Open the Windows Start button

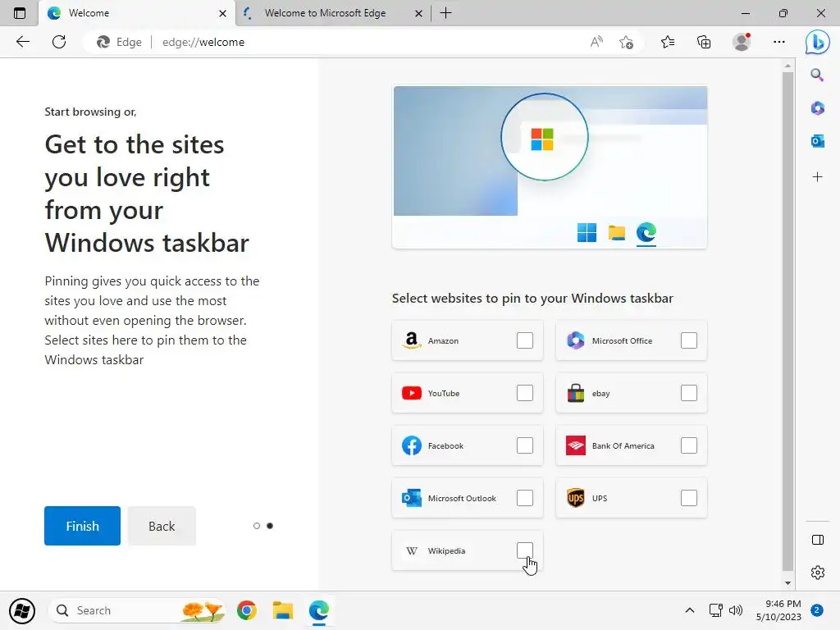(x=22, y=610)
